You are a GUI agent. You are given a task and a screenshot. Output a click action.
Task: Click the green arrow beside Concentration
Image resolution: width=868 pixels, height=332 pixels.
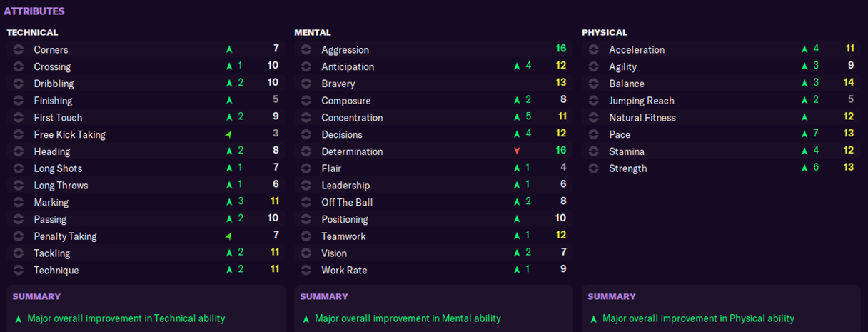point(517,118)
